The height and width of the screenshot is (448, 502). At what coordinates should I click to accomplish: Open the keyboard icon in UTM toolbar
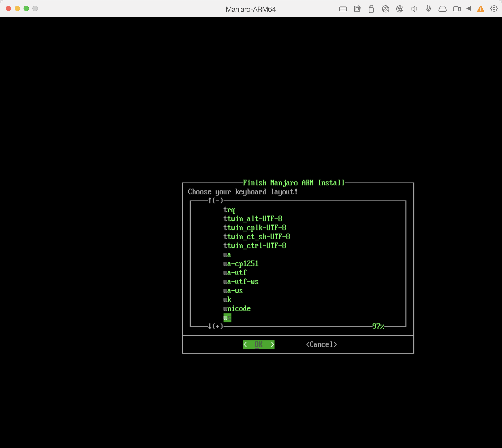click(x=343, y=9)
